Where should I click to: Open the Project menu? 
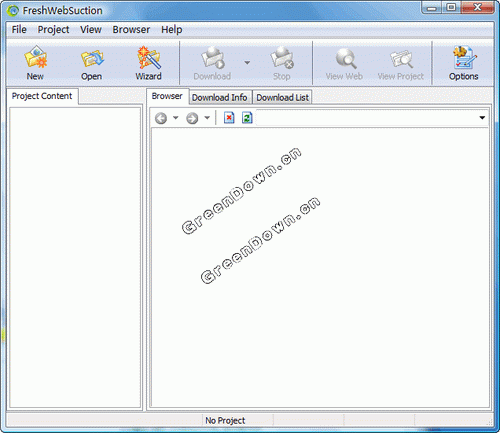[x=53, y=30]
